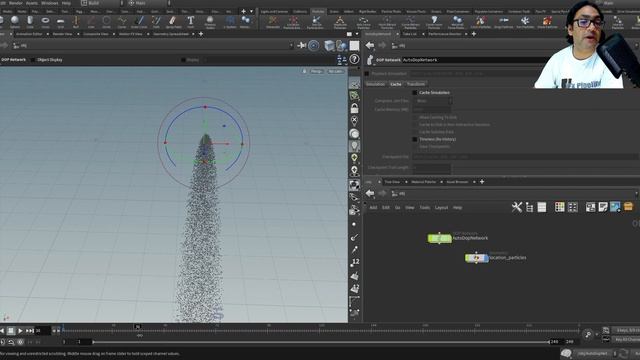640x360 pixels.
Task: Open the viewport path dropdown arrow
Action: click(291, 46)
